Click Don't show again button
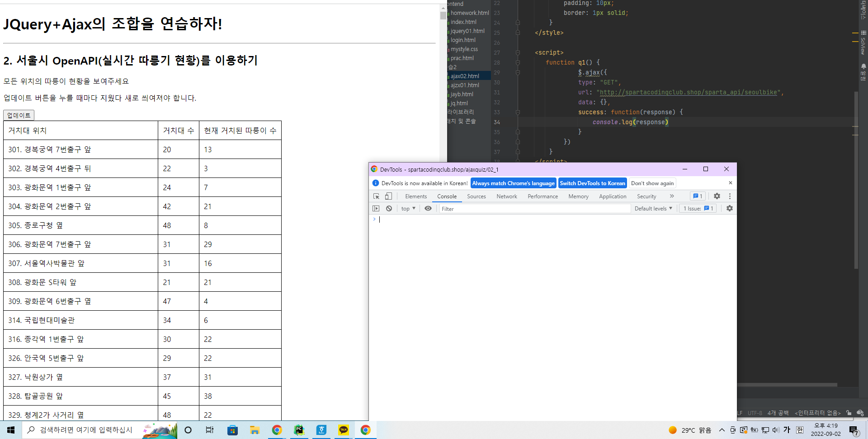This screenshot has width=868, height=439. [652, 183]
